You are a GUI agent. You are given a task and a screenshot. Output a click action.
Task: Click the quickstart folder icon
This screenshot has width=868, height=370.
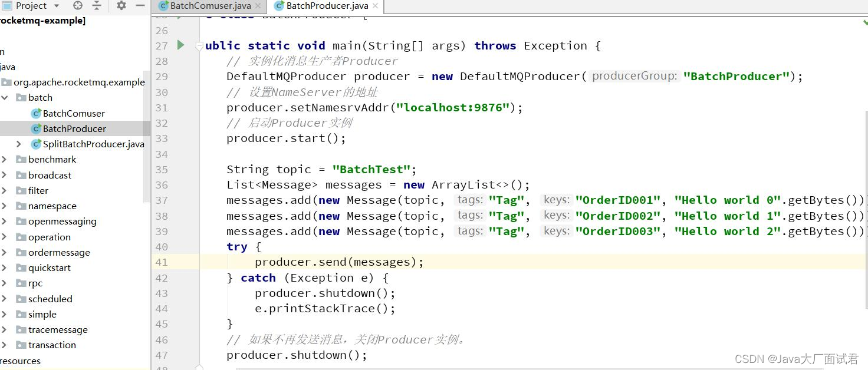21,267
